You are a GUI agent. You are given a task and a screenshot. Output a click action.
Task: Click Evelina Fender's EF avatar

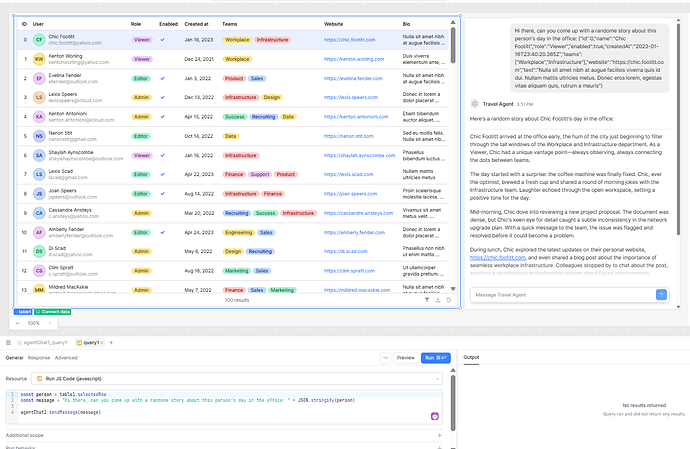pyautogui.click(x=39, y=78)
